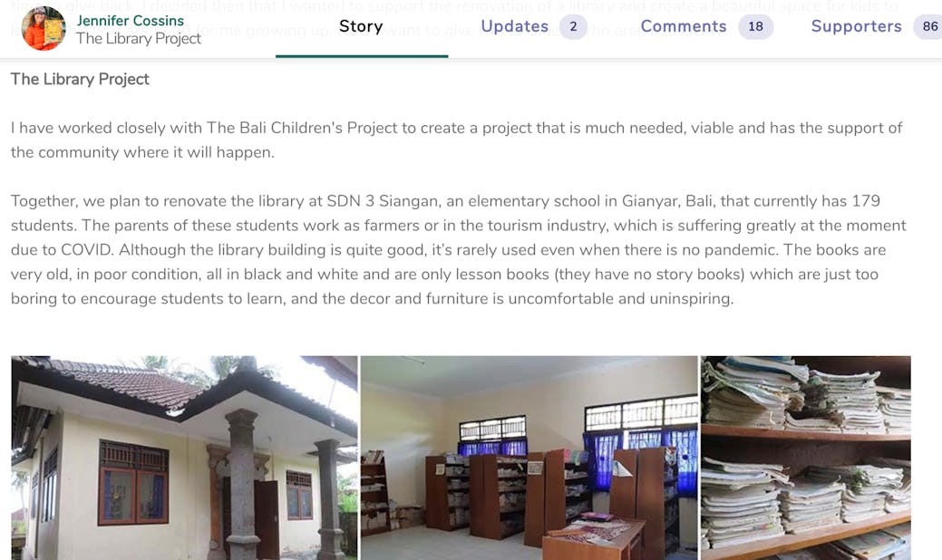Image resolution: width=942 pixels, height=560 pixels.
Task: Open Jennifer Cossins profile avatar
Action: (x=44, y=28)
